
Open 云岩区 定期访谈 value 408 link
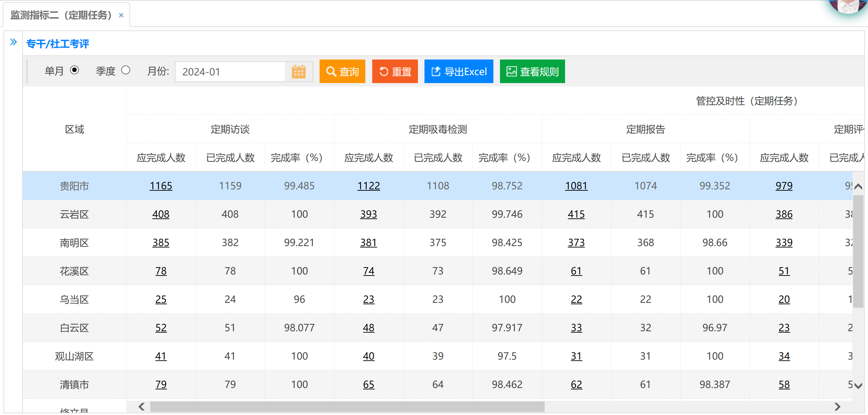coord(161,214)
